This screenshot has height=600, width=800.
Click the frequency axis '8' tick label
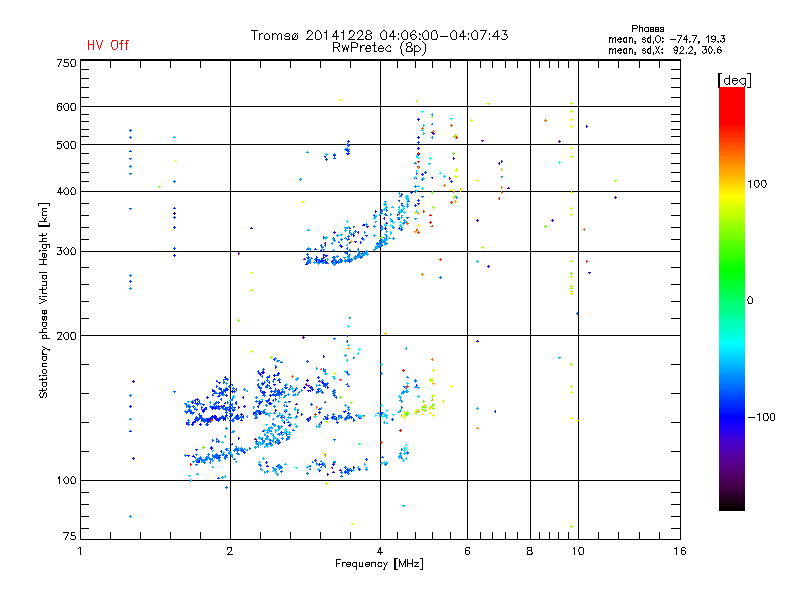530,551
